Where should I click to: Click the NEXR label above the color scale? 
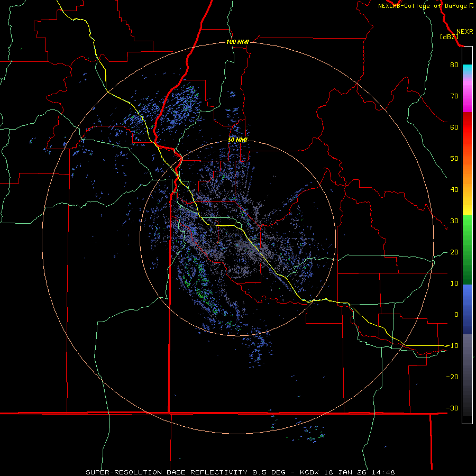click(465, 32)
